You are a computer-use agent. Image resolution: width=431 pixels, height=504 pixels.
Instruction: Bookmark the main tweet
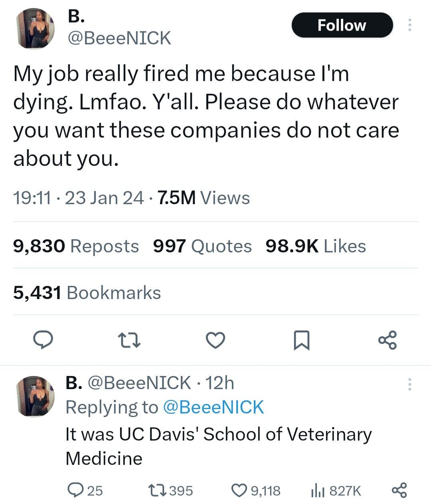[302, 340]
